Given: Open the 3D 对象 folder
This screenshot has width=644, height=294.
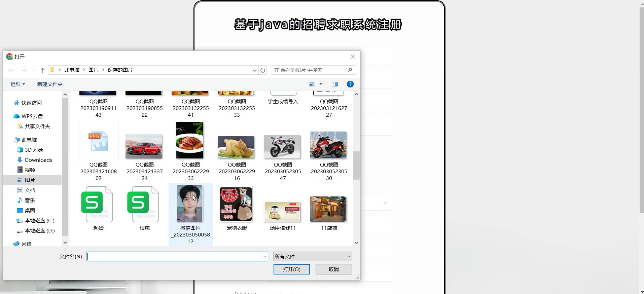Looking at the screenshot, I should tap(34, 150).
